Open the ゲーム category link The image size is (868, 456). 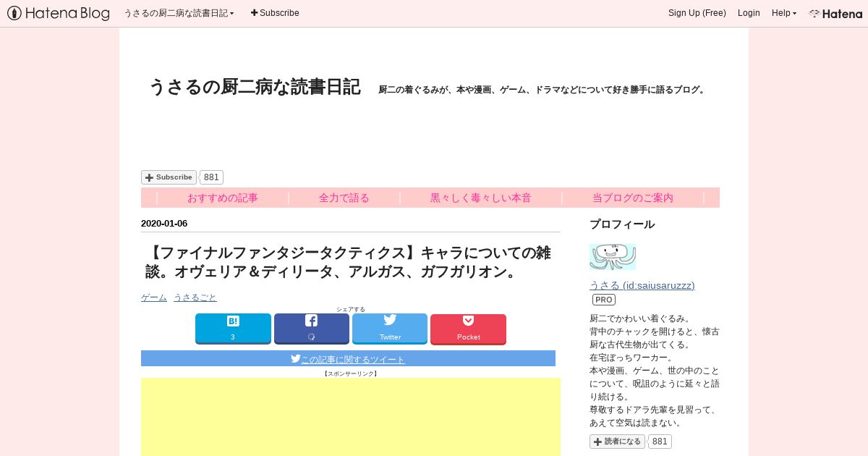pyautogui.click(x=153, y=297)
